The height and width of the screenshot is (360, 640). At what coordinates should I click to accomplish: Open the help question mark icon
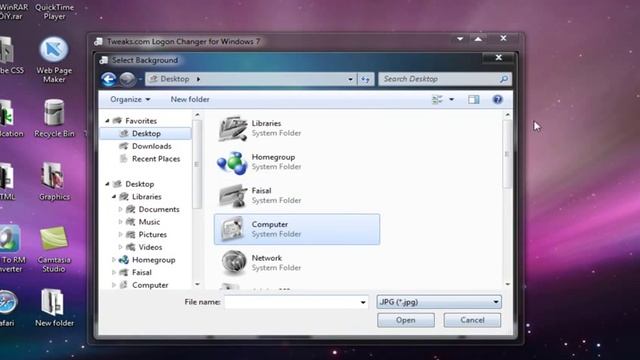498,100
